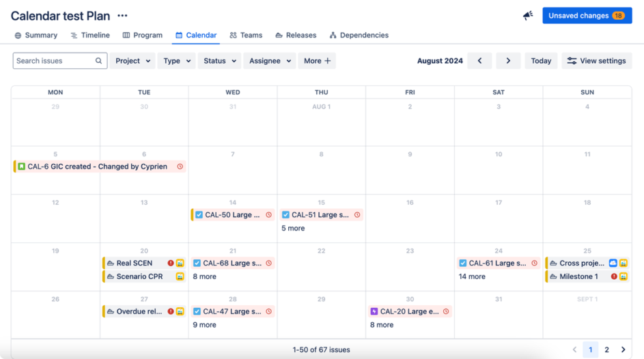Screen dimensions: 644x359
Task: Expand '8 more' issues on August 21
Action: (x=204, y=276)
